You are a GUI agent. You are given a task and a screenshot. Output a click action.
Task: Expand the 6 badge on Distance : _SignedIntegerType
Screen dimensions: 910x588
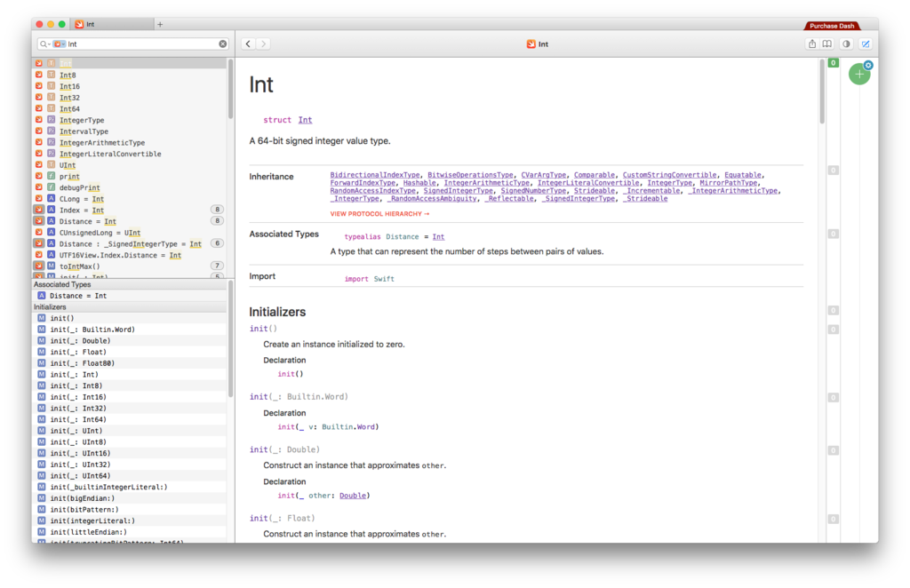217,243
